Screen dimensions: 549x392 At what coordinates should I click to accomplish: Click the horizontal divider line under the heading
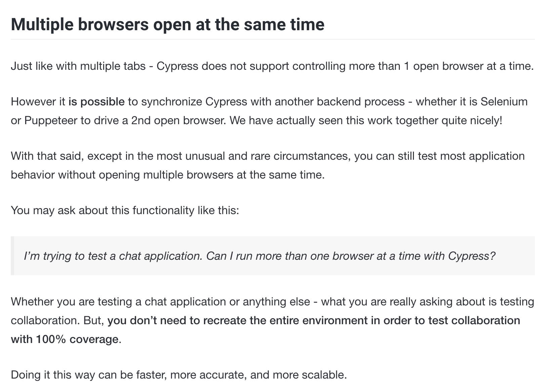pyautogui.click(x=273, y=39)
